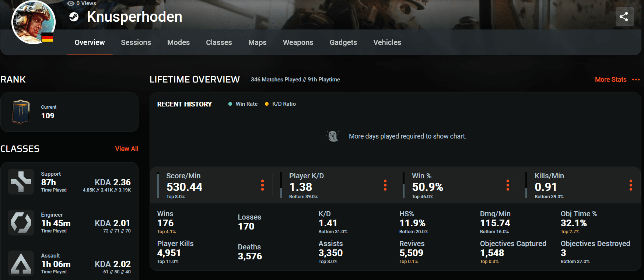Open the player avatar image

pos(34,22)
